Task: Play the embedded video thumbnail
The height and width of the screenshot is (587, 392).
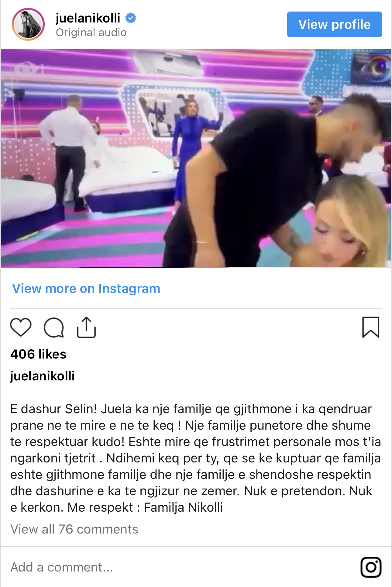Action: pos(196,158)
